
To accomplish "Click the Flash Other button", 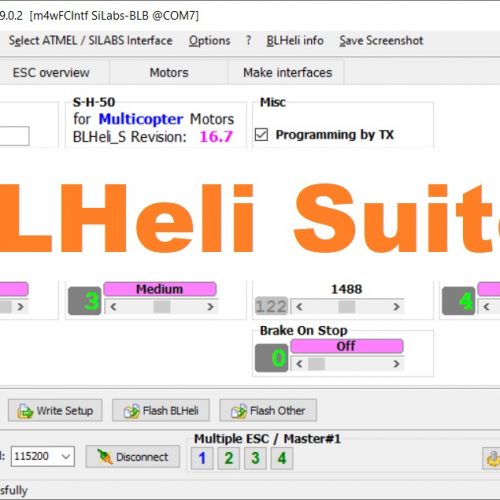I will 268,410.
